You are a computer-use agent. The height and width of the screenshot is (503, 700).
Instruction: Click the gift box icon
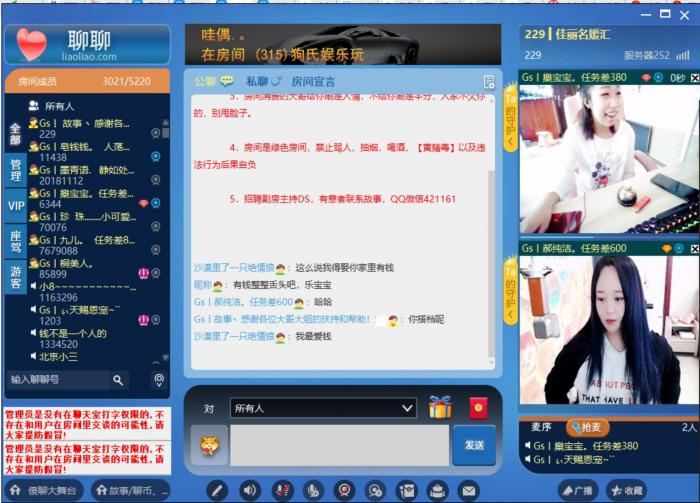click(440, 407)
